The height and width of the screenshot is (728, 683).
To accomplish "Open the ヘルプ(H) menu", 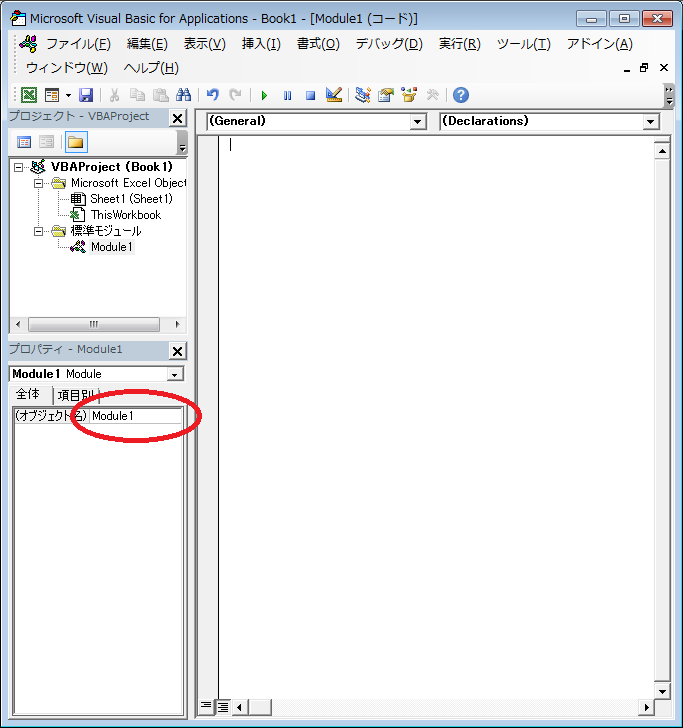I will [x=151, y=68].
